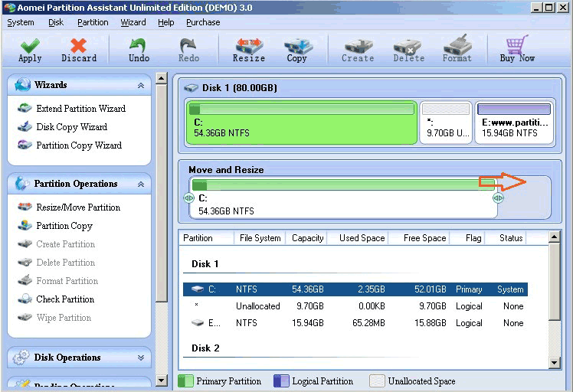Viewport: 573px width, 392px height.
Task: Click the Disk 1 drive icon
Action: click(x=191, y=88)
